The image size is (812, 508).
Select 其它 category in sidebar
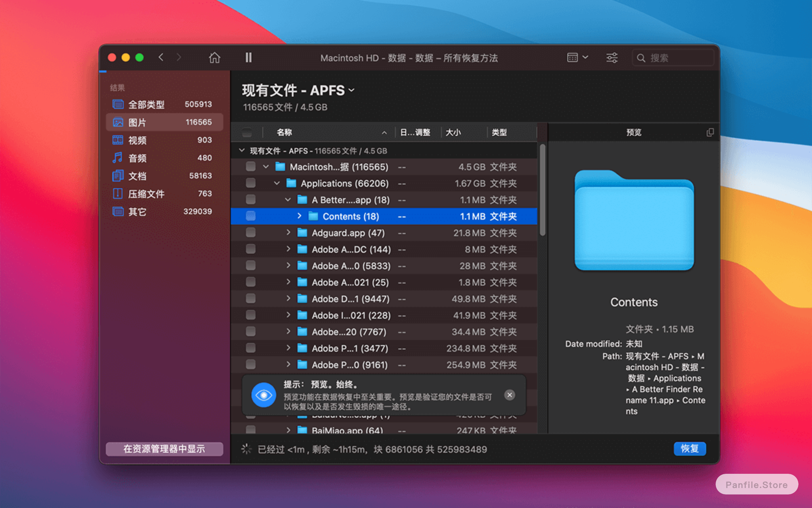(x=164, y=212)
